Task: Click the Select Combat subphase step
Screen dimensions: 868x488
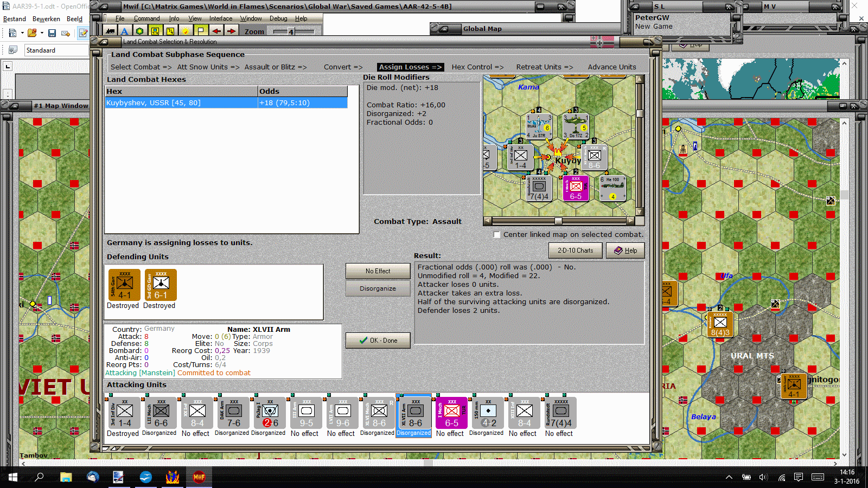Action: (141, 67)
